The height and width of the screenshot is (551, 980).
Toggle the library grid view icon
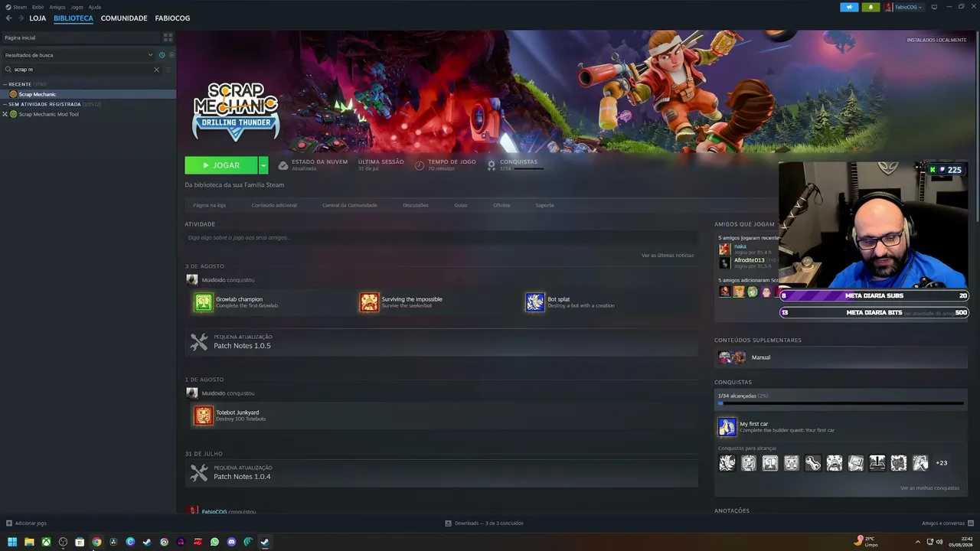click(x=168, y=37)
